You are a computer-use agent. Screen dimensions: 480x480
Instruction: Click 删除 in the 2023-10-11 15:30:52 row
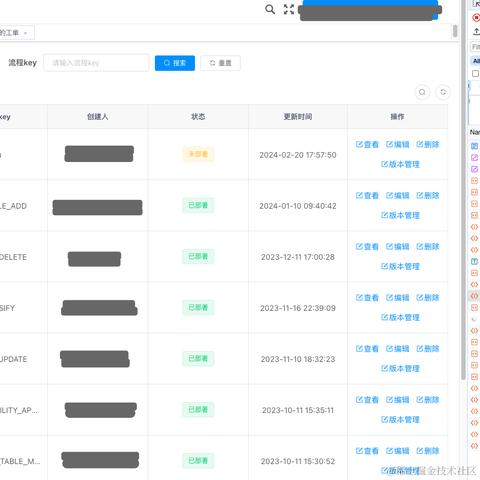coord(428,451)
